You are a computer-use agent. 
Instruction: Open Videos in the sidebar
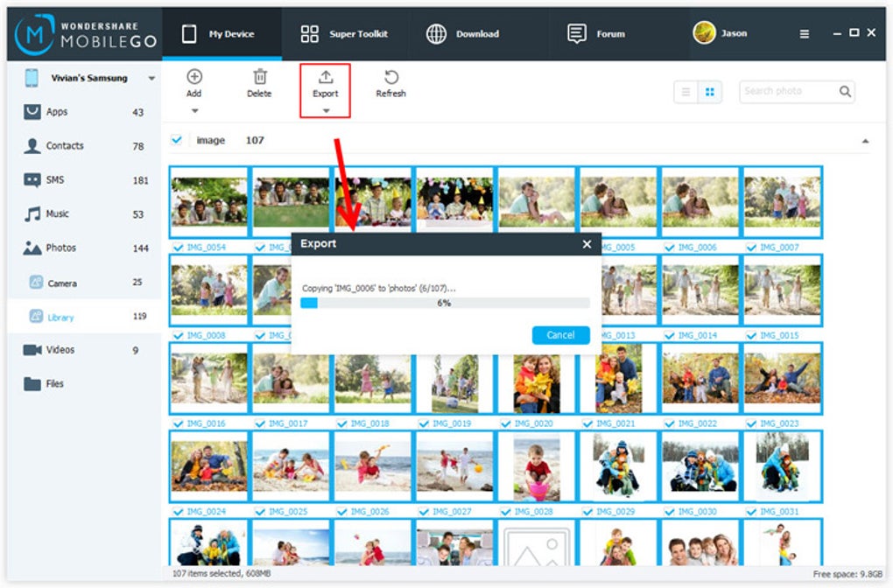[x=86, y=349]
